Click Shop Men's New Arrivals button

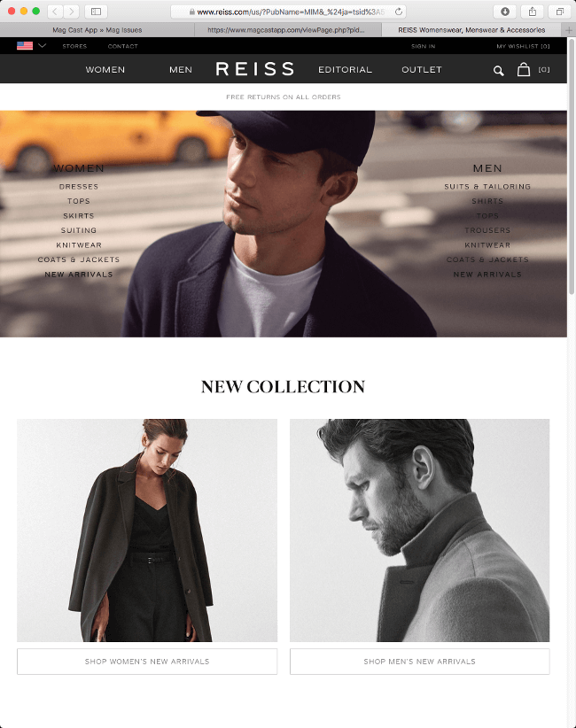(419, 662)
